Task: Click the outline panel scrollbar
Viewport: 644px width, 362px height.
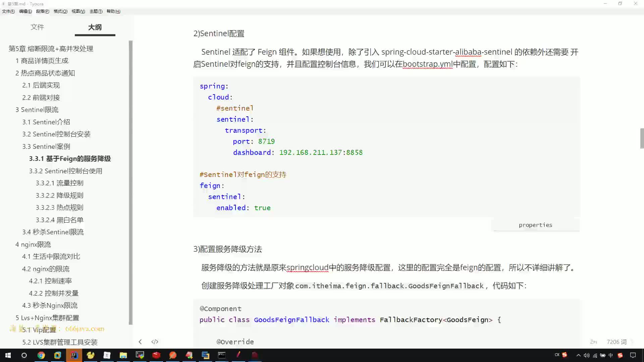Action: pyautogui.click(x=131, y=183)
